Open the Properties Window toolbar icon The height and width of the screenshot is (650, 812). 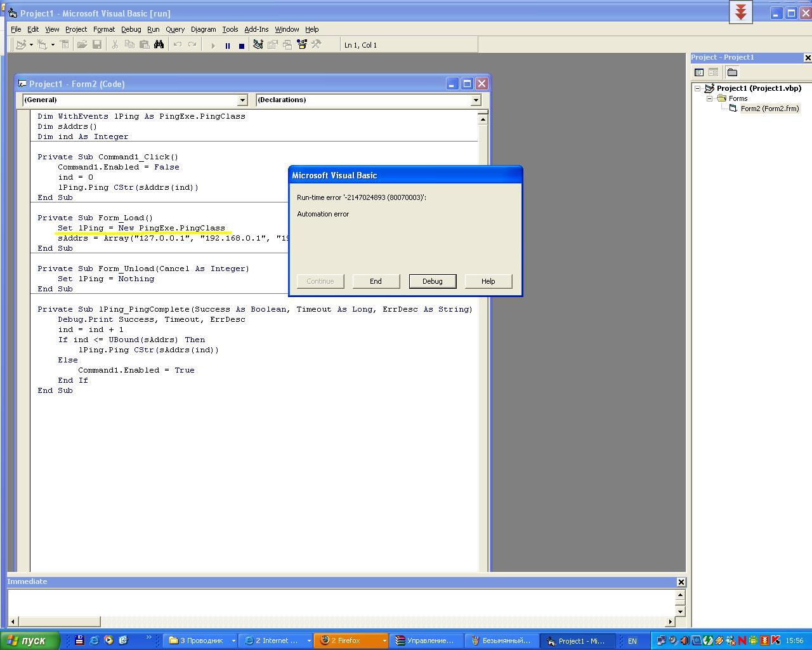(273, 44)
